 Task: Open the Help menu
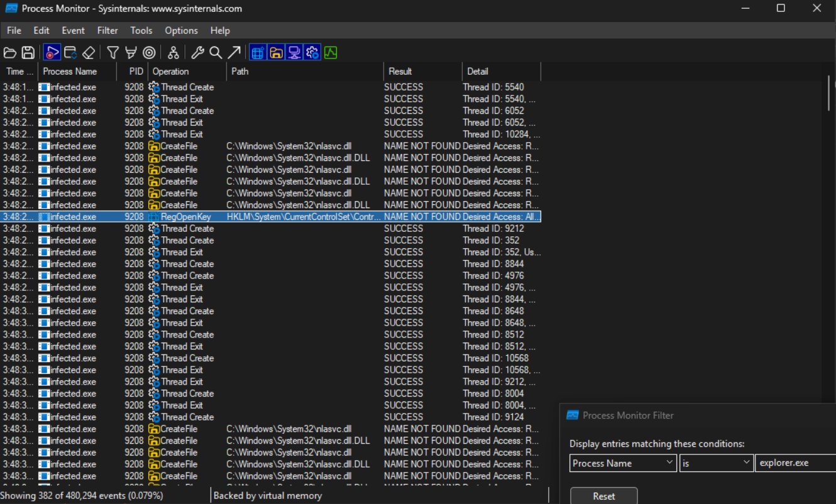(220, 30)
